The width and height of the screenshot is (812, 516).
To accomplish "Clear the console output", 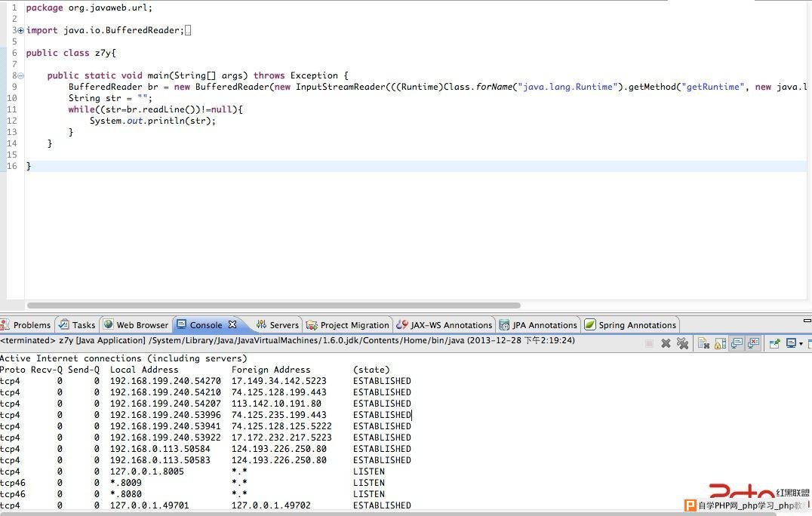I will [703, 343].
